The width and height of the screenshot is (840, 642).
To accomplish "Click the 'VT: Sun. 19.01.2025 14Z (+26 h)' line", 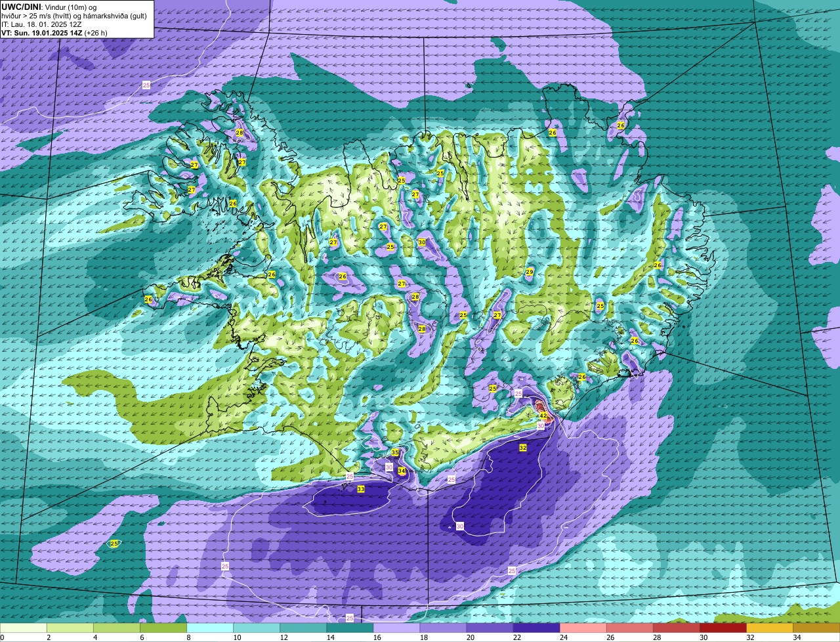I will (x=54, y=33).
